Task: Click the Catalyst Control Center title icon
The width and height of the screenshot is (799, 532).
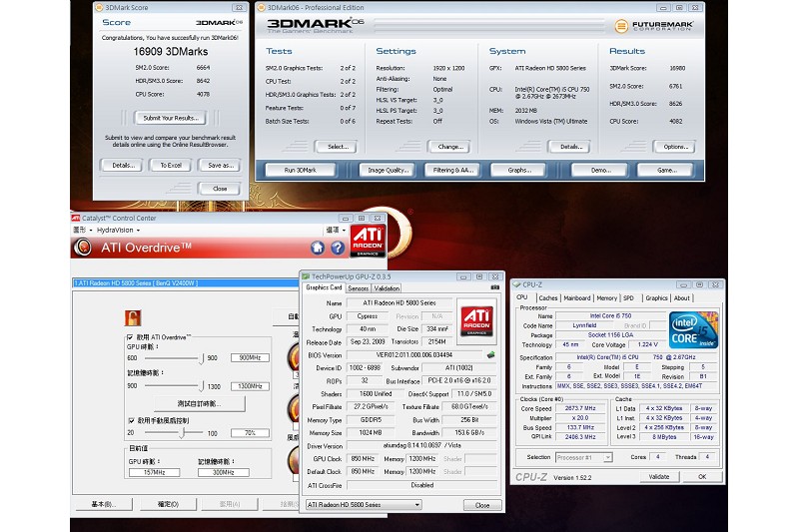Action: (x=76, y=218)
